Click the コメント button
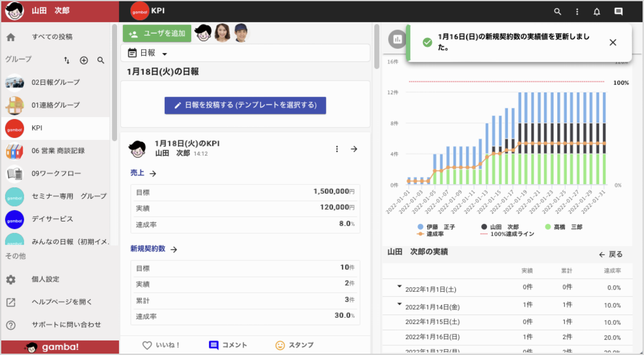This screenshot has height=355, width=644. (228, 345)
